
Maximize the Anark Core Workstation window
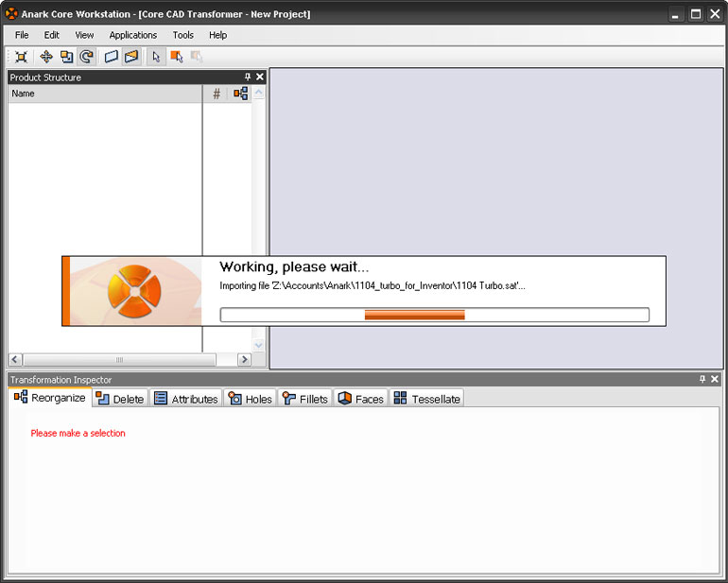pos(696,14)
